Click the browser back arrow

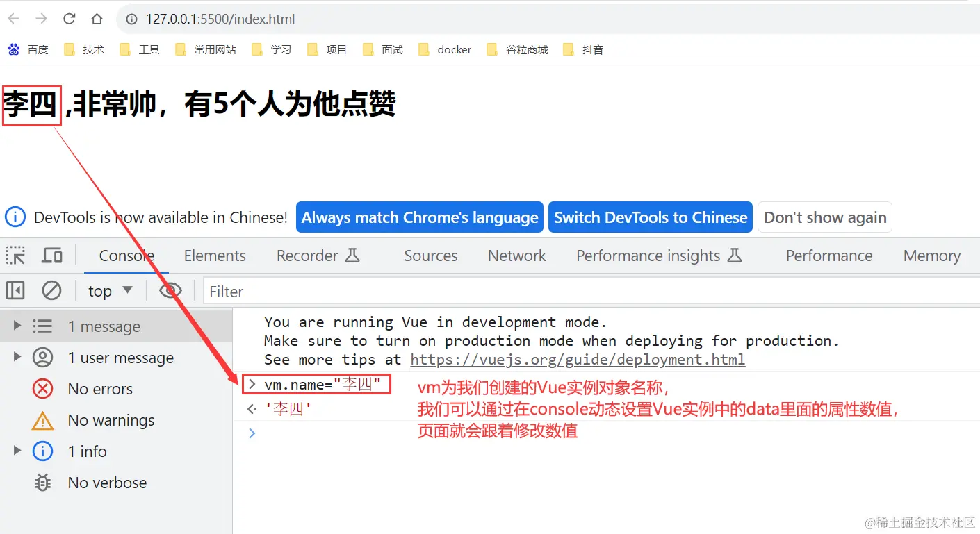pos(13,19)
